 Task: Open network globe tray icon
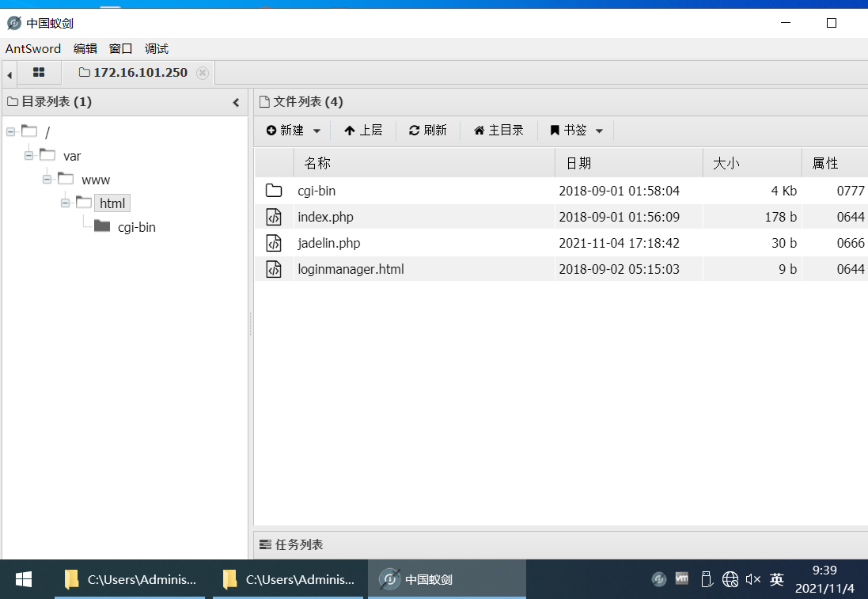pos(730,580)
